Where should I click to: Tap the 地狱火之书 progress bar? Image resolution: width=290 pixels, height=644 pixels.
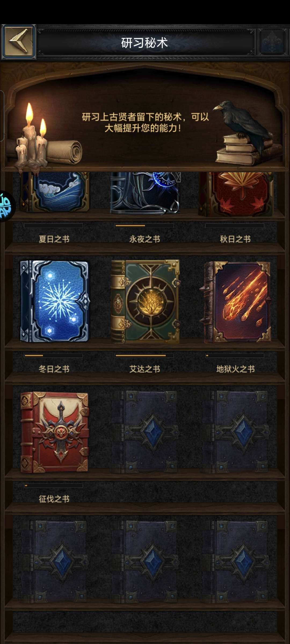[235, 356]
